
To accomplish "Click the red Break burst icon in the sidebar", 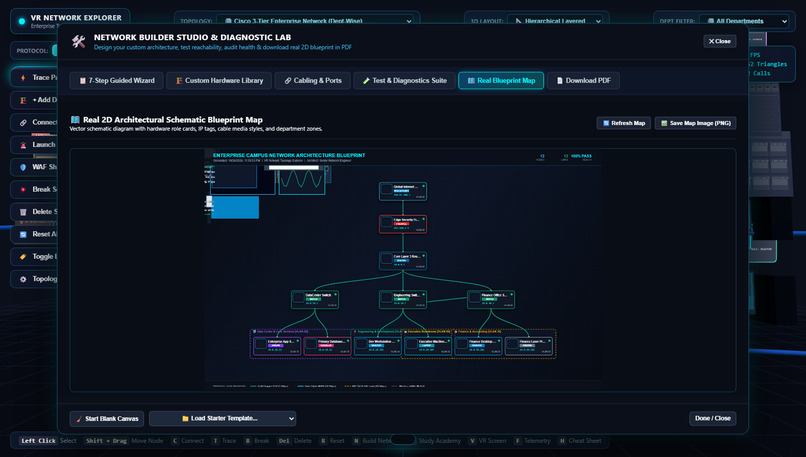I will [23, 190].
